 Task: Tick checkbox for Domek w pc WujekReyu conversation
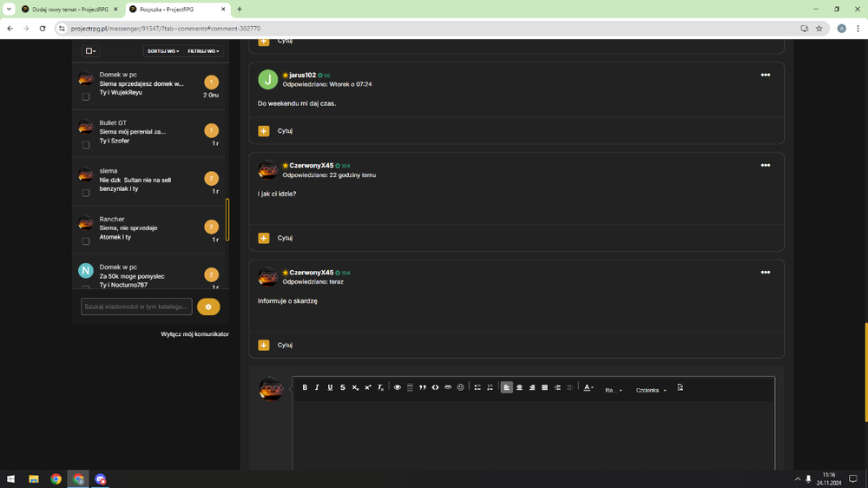(86, 97)
